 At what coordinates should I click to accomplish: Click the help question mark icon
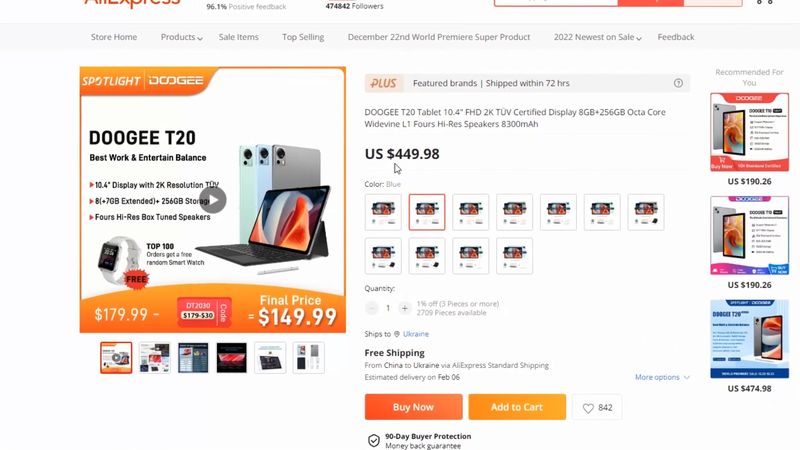678,83
